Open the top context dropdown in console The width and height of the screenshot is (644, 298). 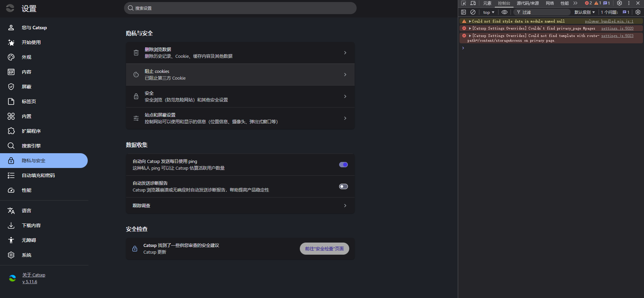coord(489,12)
